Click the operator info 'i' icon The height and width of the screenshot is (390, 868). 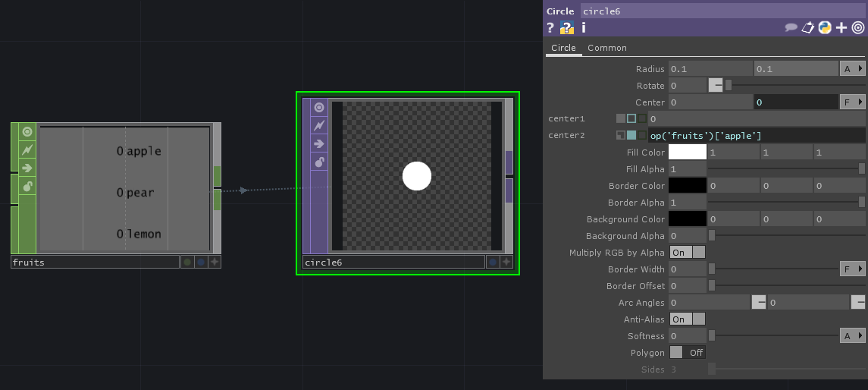coord(583,28)
